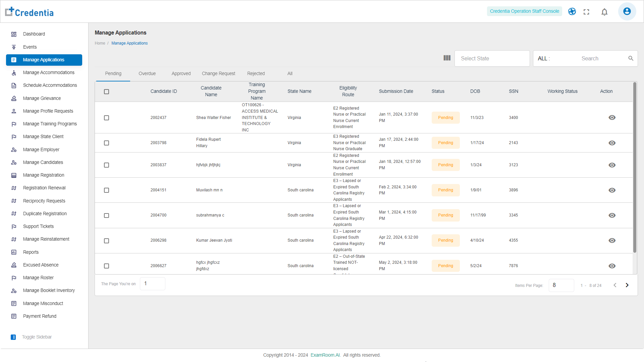Click the globe language icon
Image resolution: width=644 pixels, height=362 pixels.
coord(572,11)
